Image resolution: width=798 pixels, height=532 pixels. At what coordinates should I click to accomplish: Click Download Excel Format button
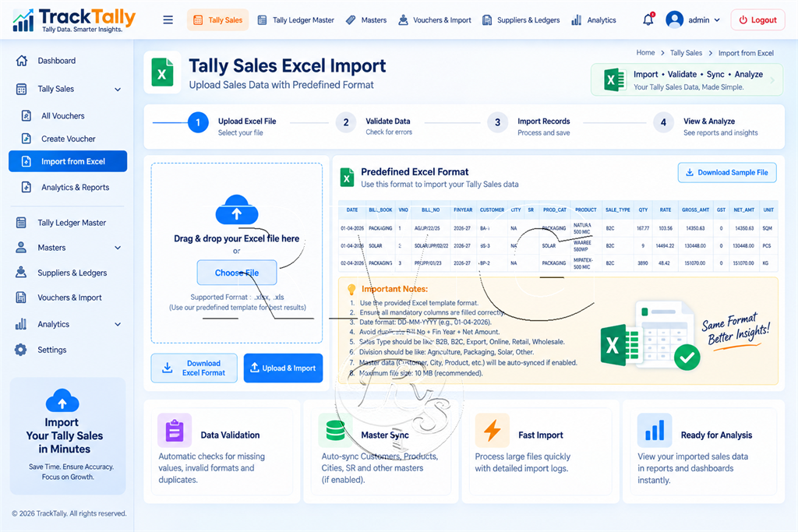[x=194, y=368]
